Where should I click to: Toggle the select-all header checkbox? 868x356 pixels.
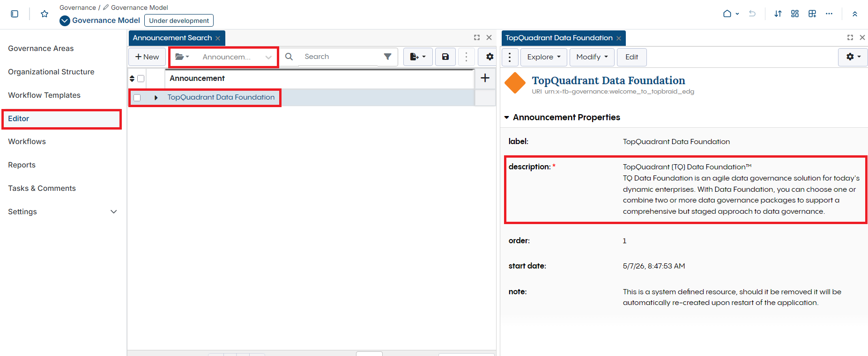tap(141, 79)
